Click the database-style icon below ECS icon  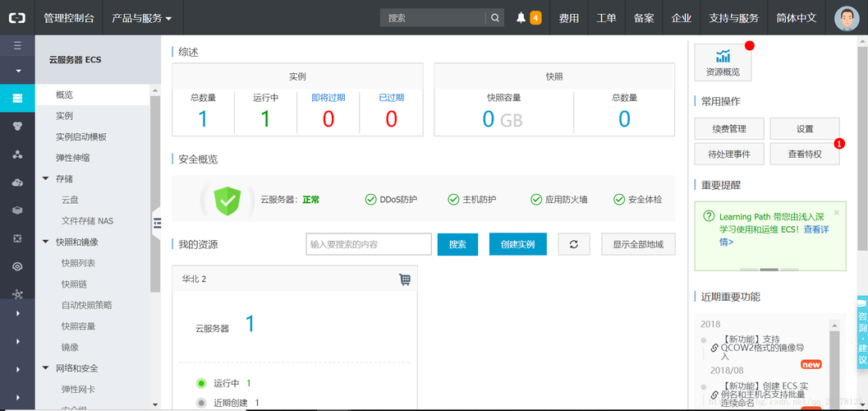(x=17, y=127)
